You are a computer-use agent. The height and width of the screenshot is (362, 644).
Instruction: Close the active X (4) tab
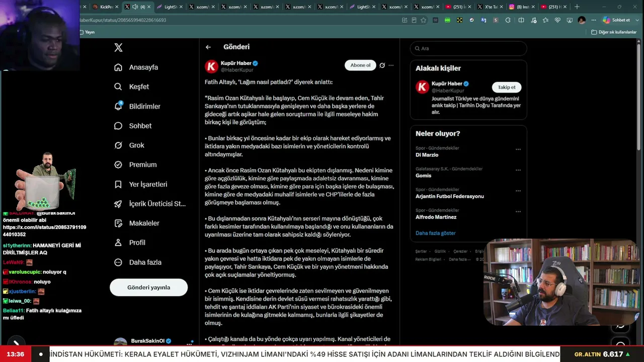pos(149,7)
